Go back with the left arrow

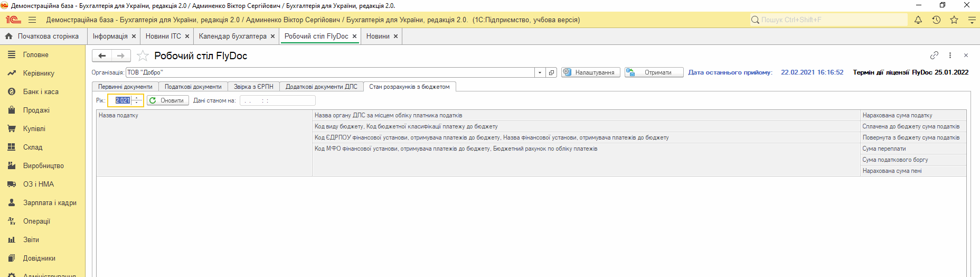coord(102,56)
